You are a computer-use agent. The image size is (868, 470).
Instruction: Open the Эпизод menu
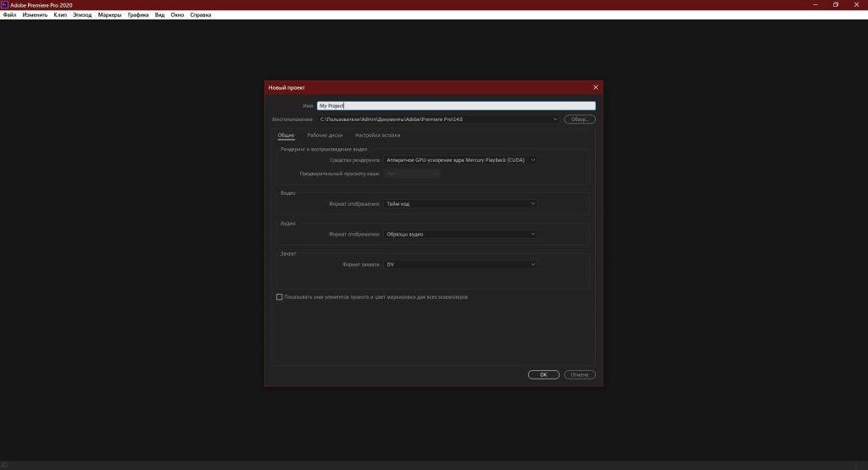pyautogui.click(x=82, y=15)
